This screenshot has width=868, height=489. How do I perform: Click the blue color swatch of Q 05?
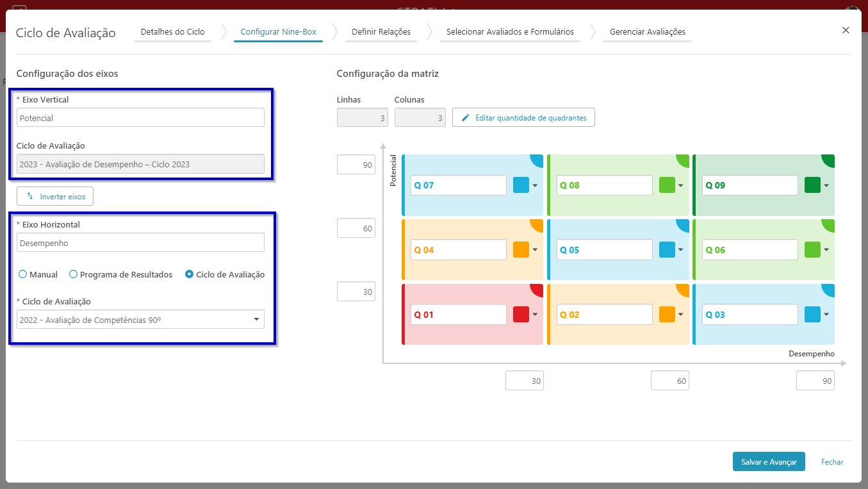click(667, 250)
